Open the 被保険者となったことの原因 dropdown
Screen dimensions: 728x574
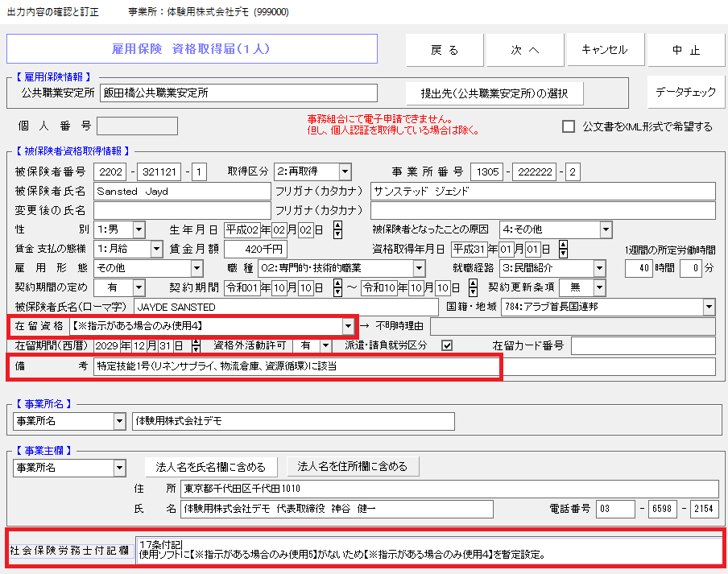coord(606,229)
